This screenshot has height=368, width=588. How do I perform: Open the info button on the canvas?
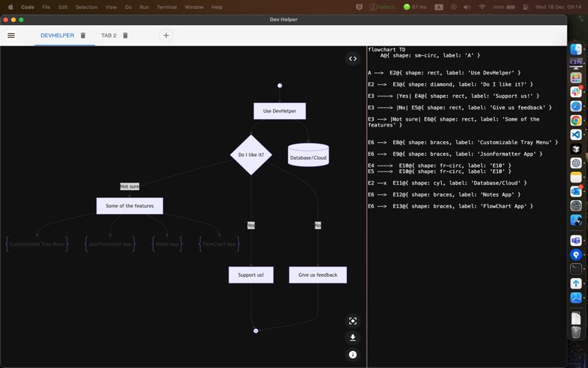click(x=353, y=355)
